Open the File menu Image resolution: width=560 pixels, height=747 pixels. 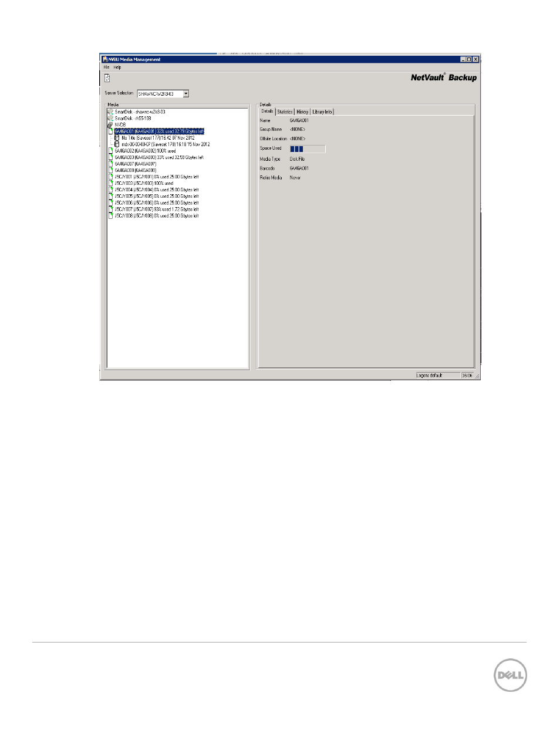pos(107,67)
